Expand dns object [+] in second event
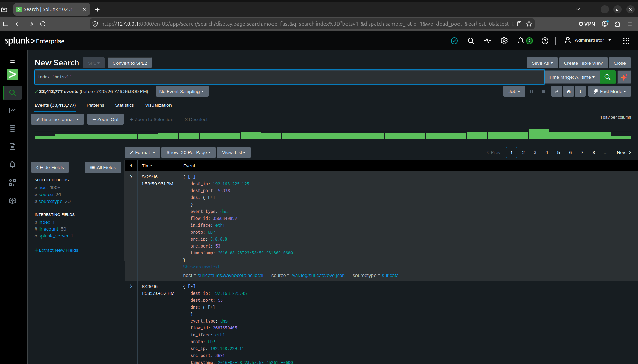The image size is (638, 364). coord(211,307)
